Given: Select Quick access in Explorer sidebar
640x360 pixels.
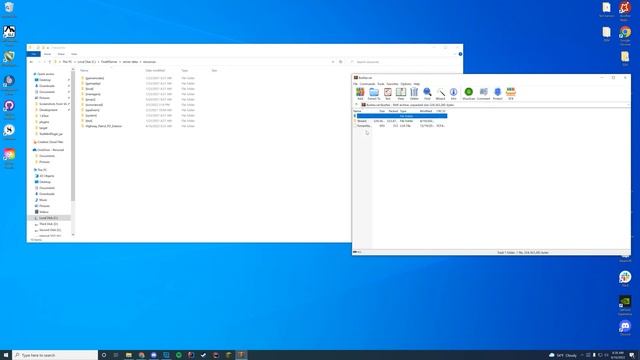Looking at the screenshot, I should click(x=45, y=74).
